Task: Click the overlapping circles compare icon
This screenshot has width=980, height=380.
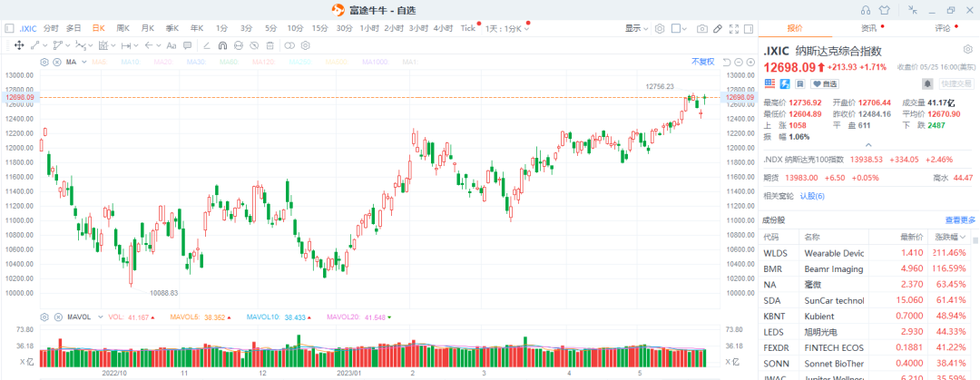Action: pos(289,45)
